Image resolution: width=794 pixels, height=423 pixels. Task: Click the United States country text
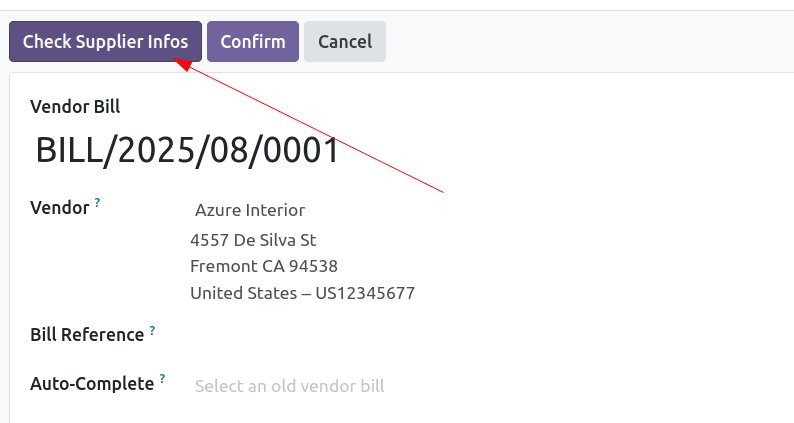point(244,293)
